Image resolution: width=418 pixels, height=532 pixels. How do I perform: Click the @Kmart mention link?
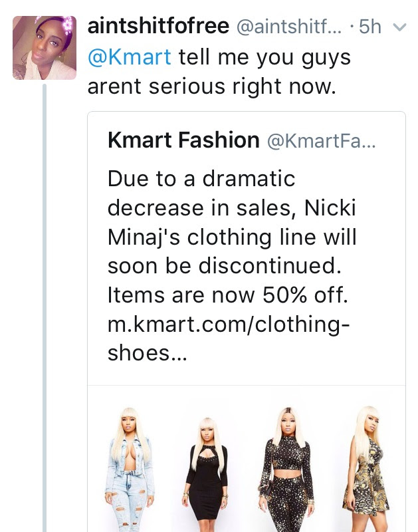(x=129, y=57)
